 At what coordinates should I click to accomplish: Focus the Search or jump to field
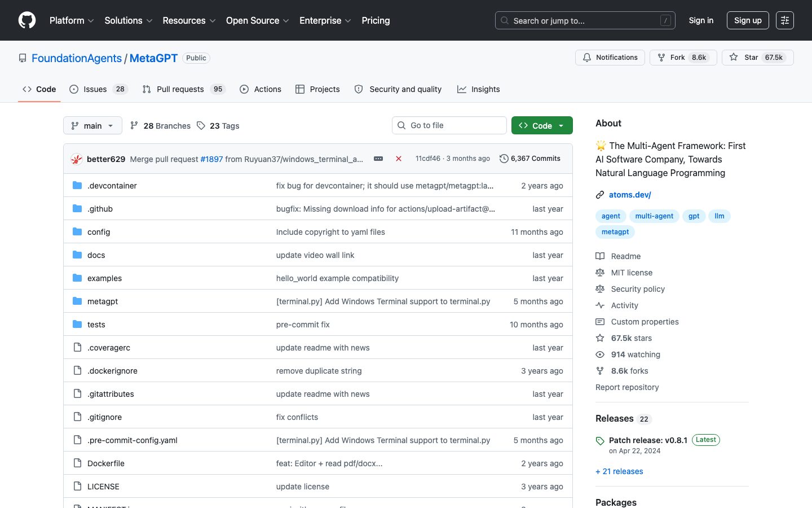585,20
